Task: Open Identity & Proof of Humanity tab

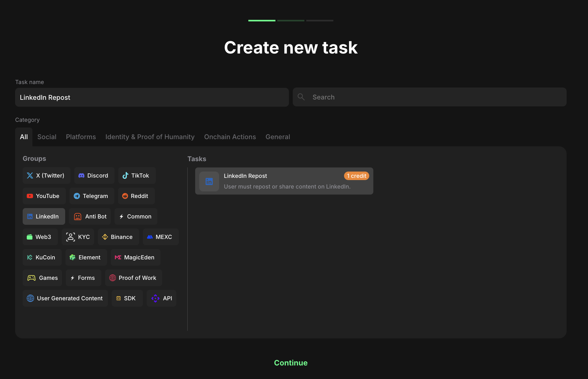Action: pos(150,137)
